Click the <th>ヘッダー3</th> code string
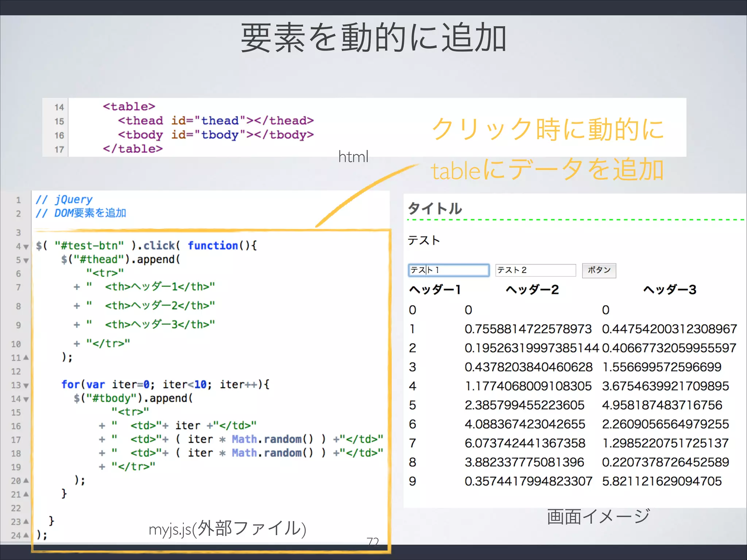The height and width of the screenshot is (560, 747). pyautogui.click(x=160, y=324)
